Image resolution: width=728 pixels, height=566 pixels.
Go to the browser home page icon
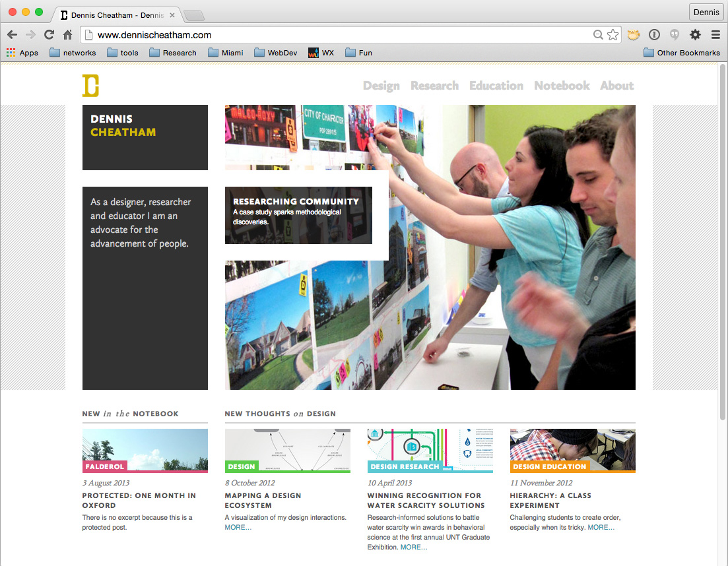(x=68, y=35)
